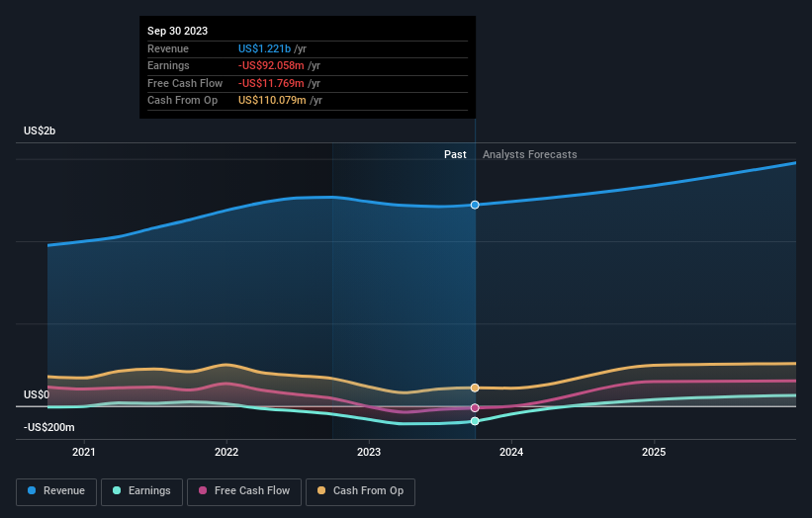Toggle the Free Cash Flow legend series
The height and width of the screenshot is (518, 812).
pyautogui.click(x=244, y=491)
